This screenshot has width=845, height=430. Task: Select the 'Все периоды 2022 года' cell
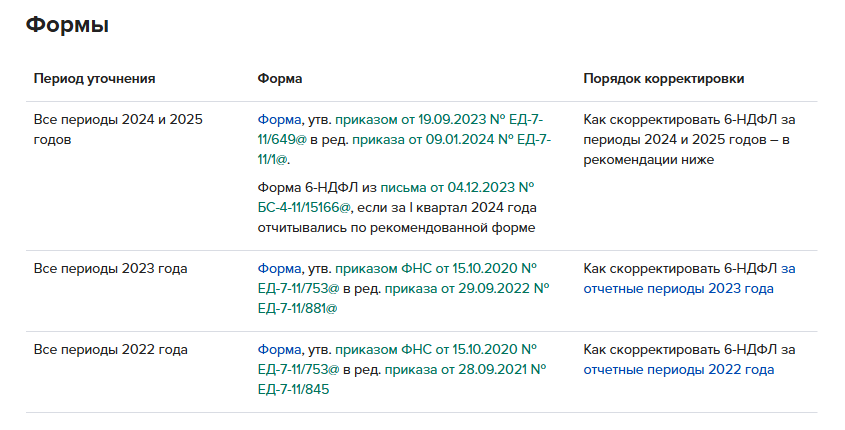(x=111, y=349)
